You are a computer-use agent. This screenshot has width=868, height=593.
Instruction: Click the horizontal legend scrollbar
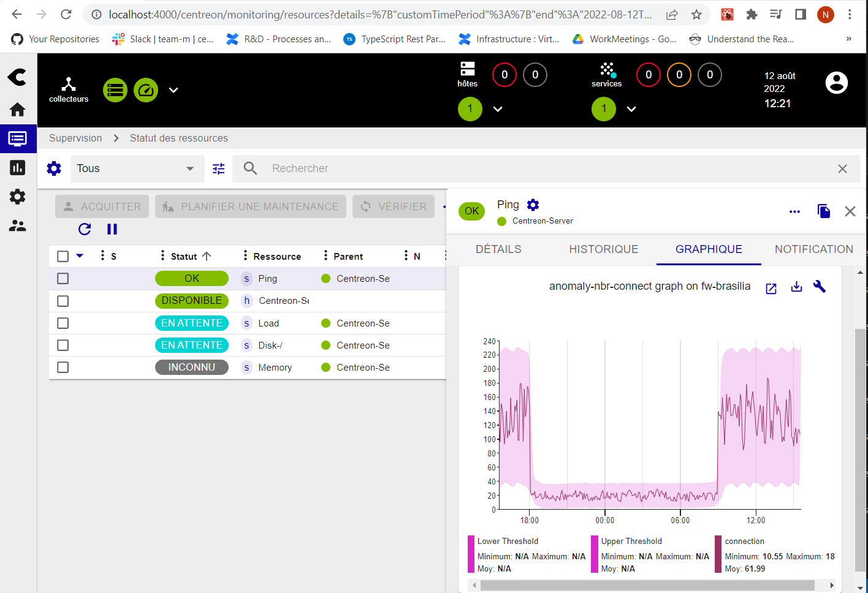tap(647, 586)
